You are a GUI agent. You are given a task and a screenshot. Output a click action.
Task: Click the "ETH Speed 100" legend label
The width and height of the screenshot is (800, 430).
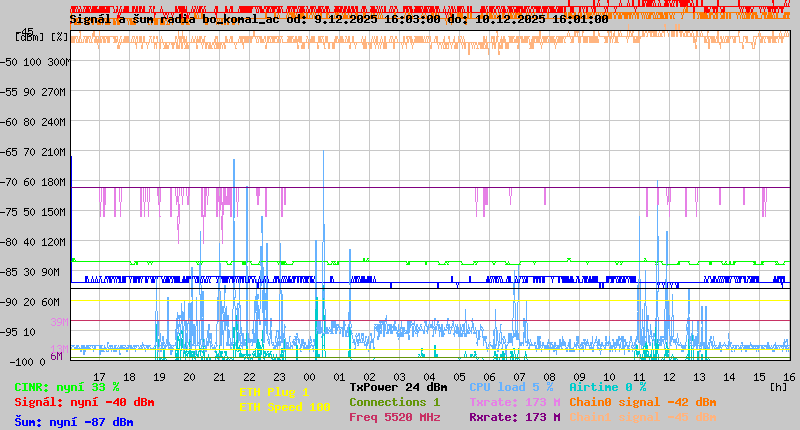coord(285,408)
